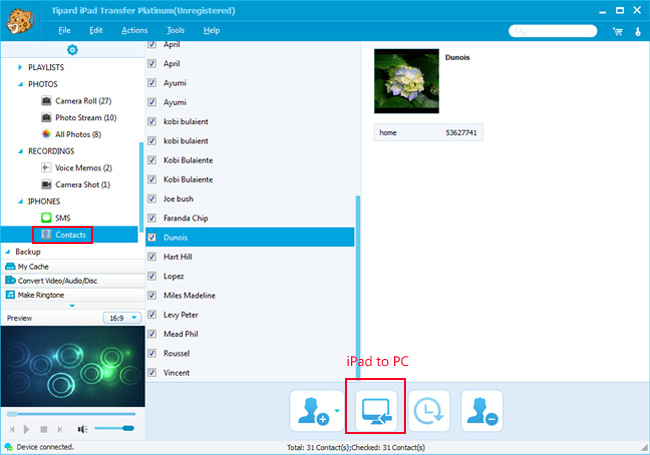Open the File menu

click(x=64, y=30)
